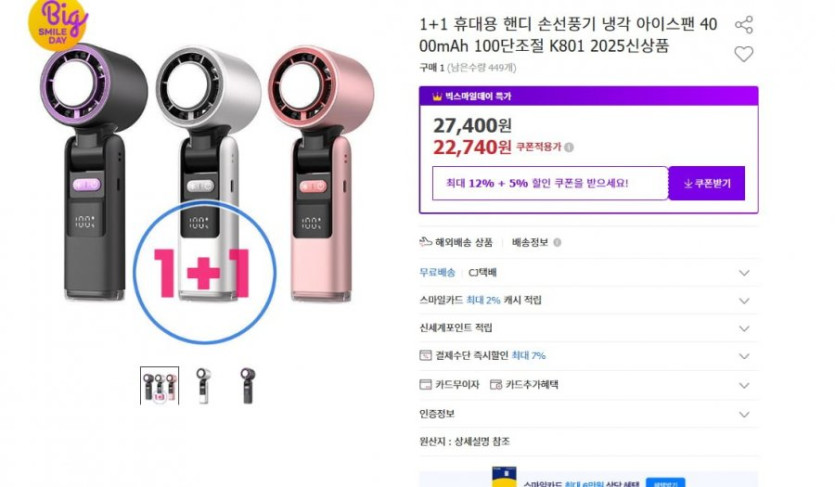Click the 배송정보 link

[530, 243]
